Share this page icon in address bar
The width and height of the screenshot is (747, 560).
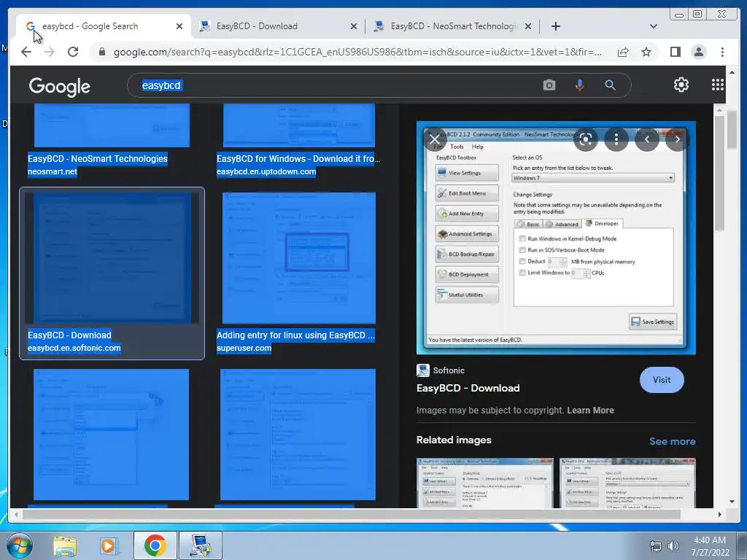623,52
